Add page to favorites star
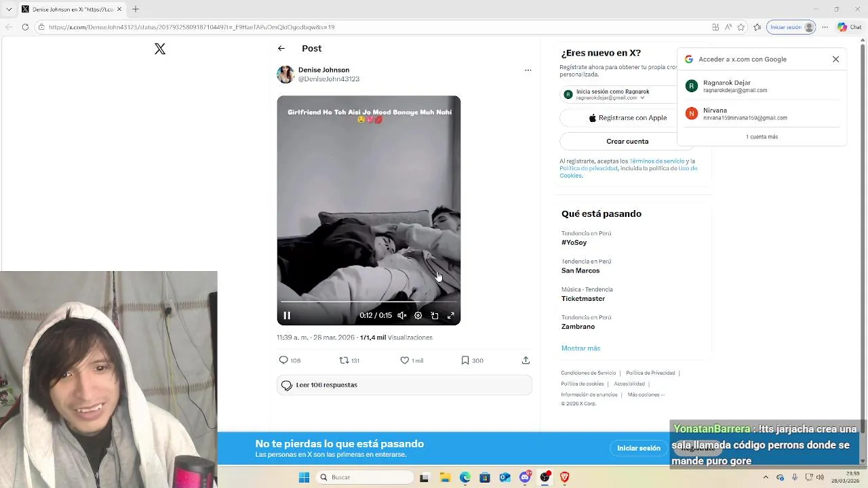Viewport: 868px width, 488px height. click(741, 27)
